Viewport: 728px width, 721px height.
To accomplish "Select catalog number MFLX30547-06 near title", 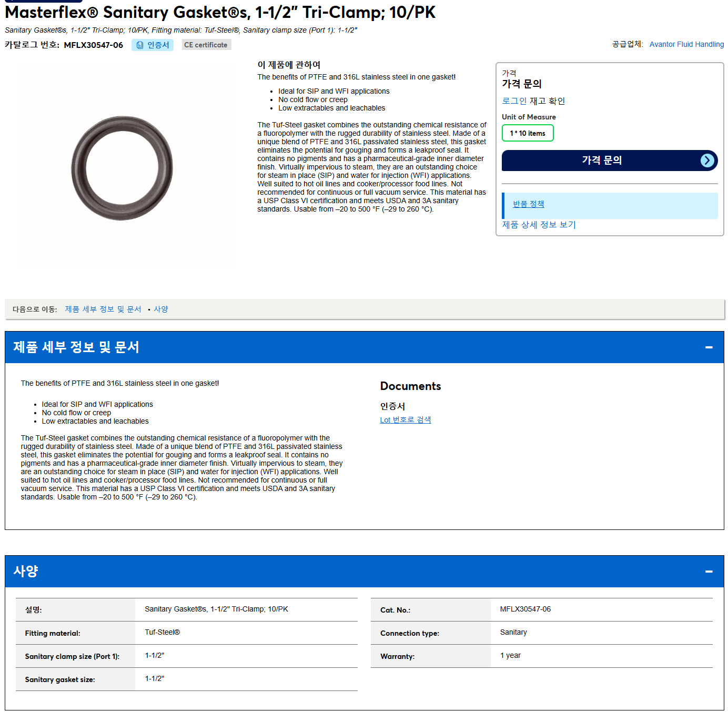I will tap(93, 45).
